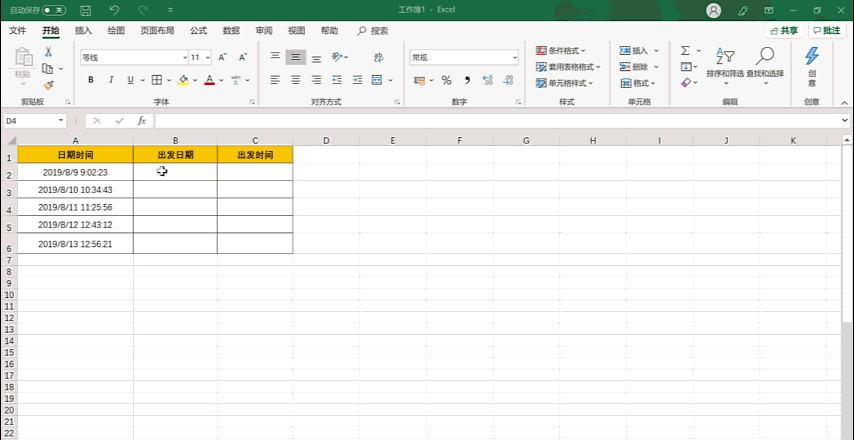Click the Save icon in title bar
854x440 pixels.
(x=86, y=10)
